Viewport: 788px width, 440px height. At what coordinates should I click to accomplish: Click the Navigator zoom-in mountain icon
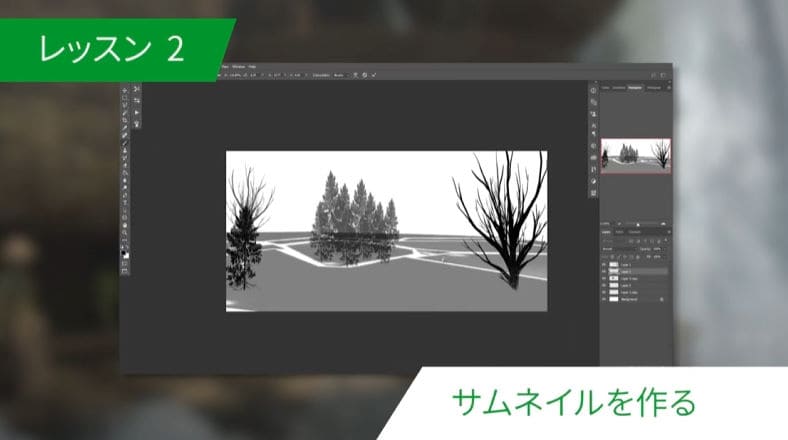pyautogui.click(x=665, y=223)
